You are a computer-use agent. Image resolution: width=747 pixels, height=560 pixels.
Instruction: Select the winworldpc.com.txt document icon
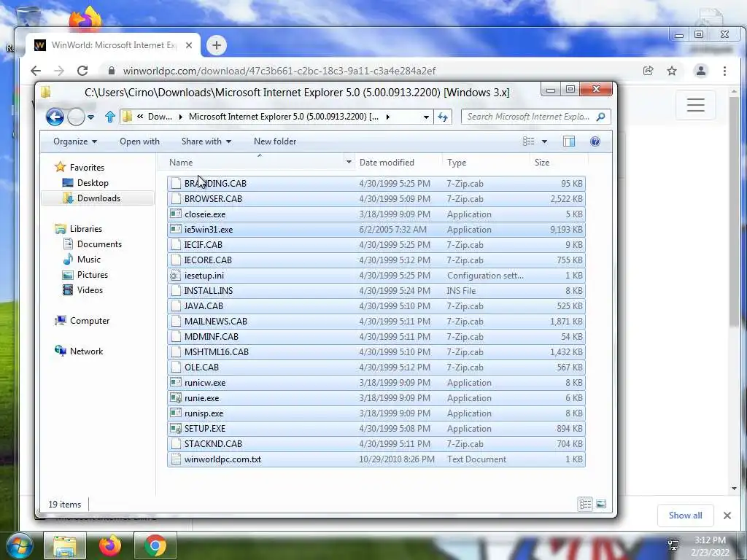176,459
